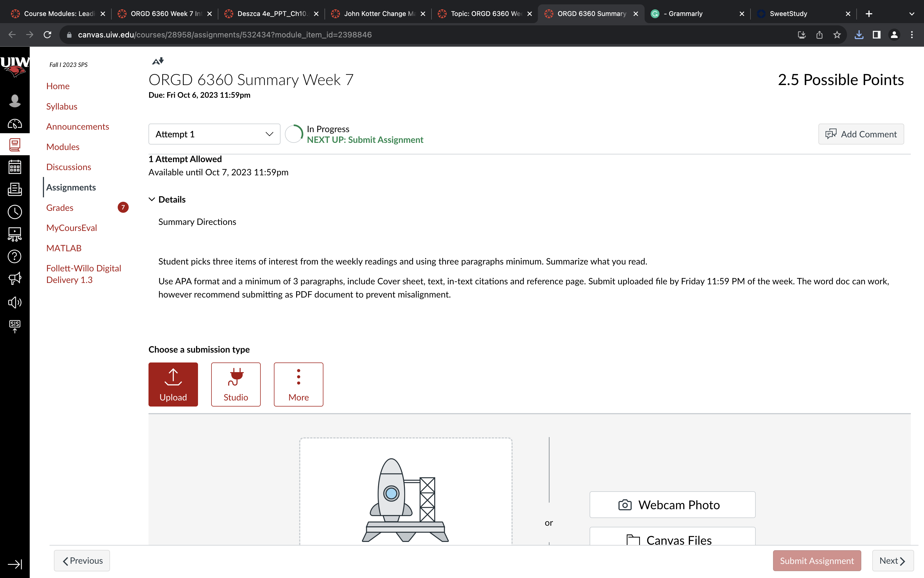This screenshot has width=924, height=578.
Task: Open Grades in course navigation
Action: (60, 208)
